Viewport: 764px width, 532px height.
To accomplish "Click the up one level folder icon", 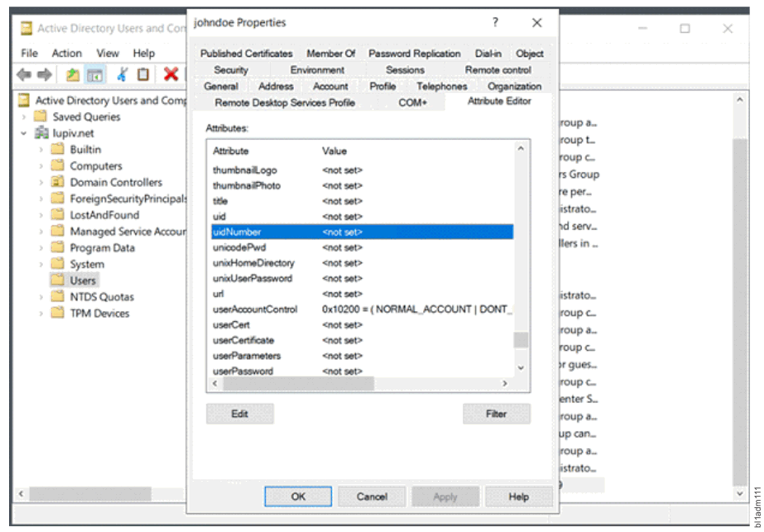I will (72, 73).
